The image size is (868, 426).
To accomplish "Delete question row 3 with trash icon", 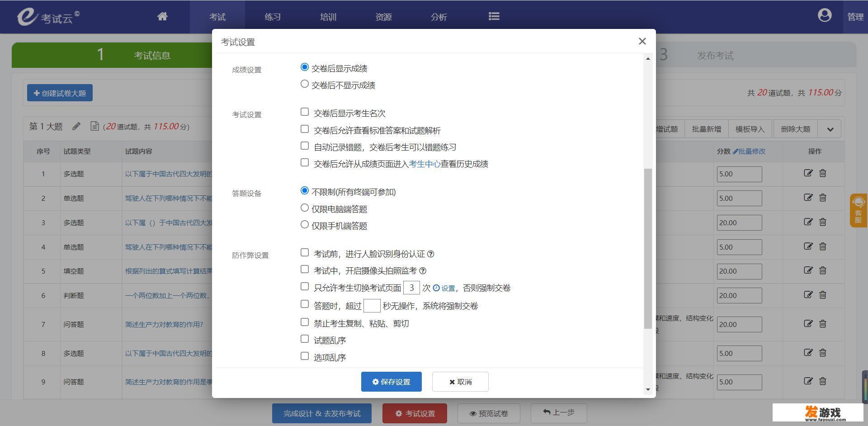I will click(x=823, y=222).
